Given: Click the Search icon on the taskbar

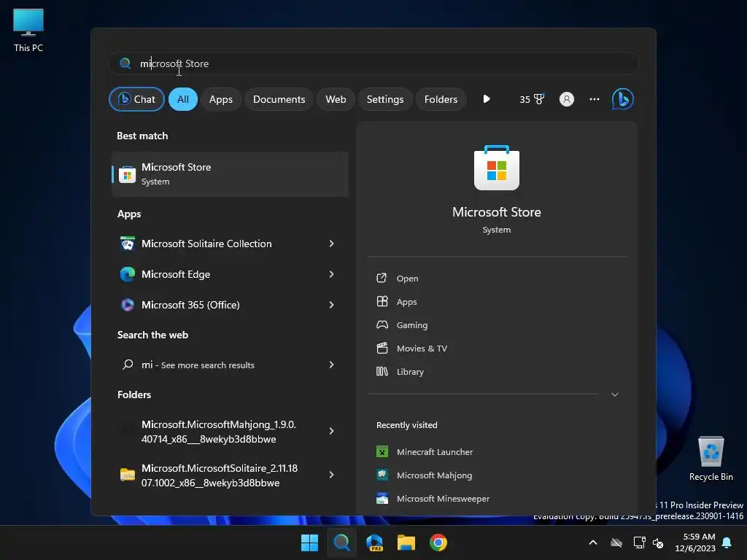Looking at the screenshot, I should click(x=341, y=542).
